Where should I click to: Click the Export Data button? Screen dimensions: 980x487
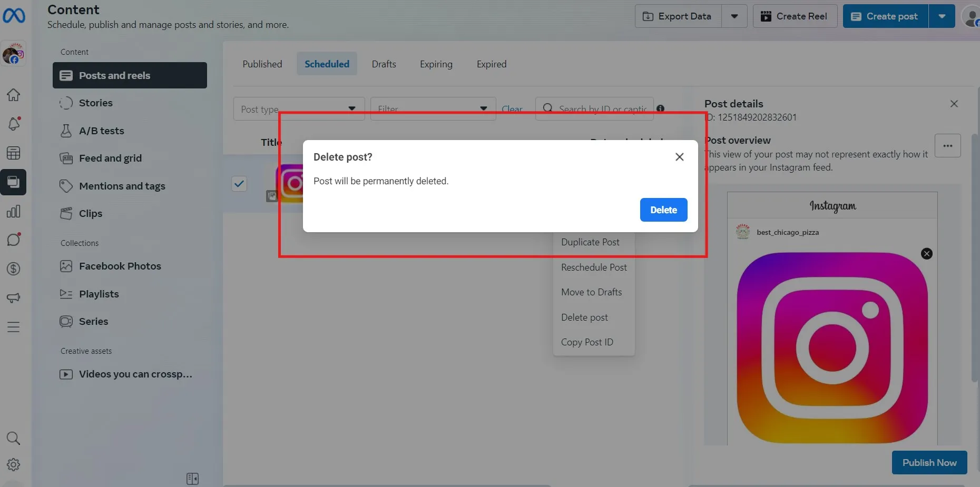(x=678, y=16)
